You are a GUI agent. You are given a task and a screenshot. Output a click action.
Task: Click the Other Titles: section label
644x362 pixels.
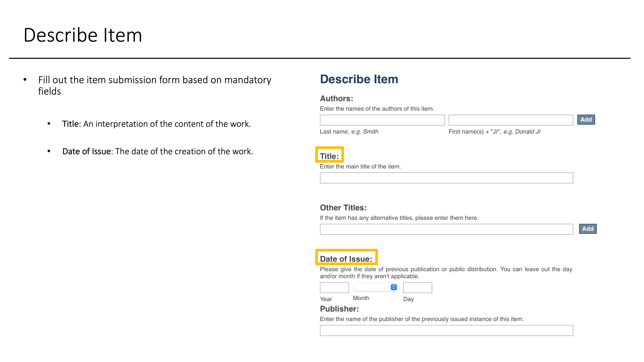[343, 208]
